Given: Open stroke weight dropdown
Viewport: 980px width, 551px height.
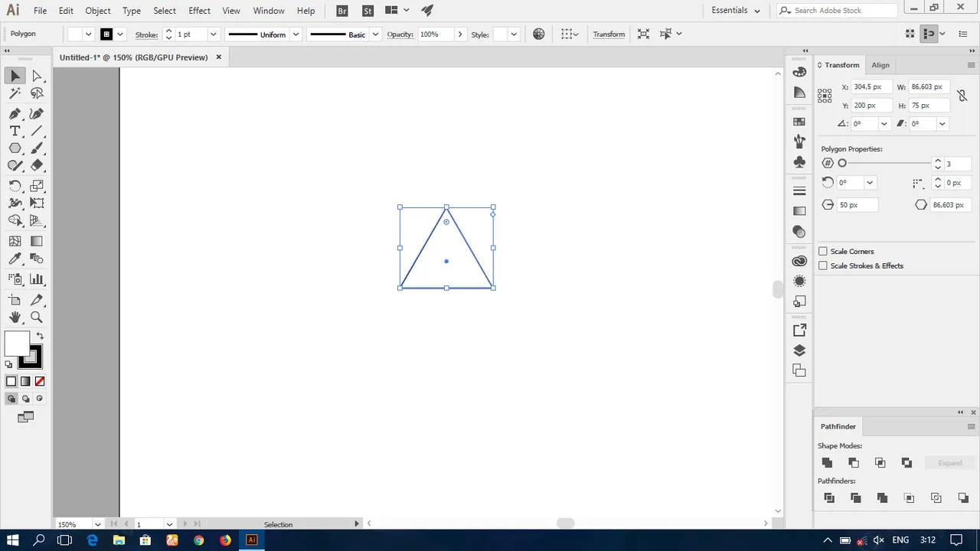Looking at the screenshot, I should tap(214, 34).
